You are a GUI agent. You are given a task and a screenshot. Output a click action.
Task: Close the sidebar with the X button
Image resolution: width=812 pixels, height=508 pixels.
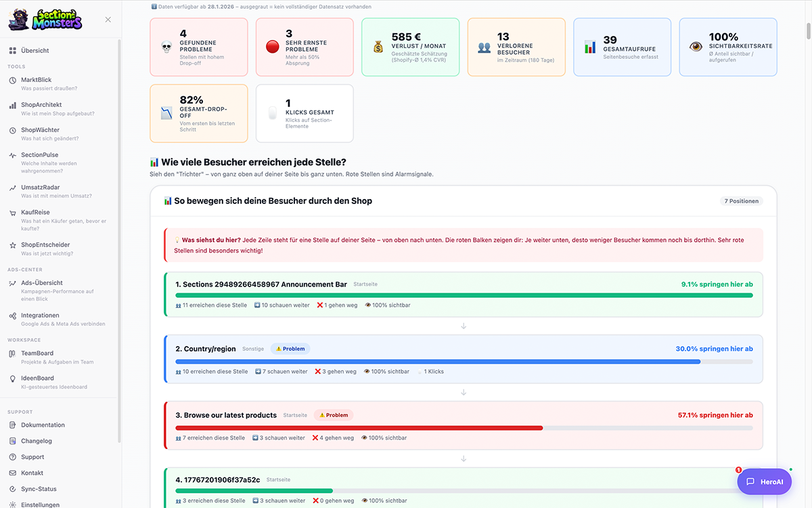108,20
